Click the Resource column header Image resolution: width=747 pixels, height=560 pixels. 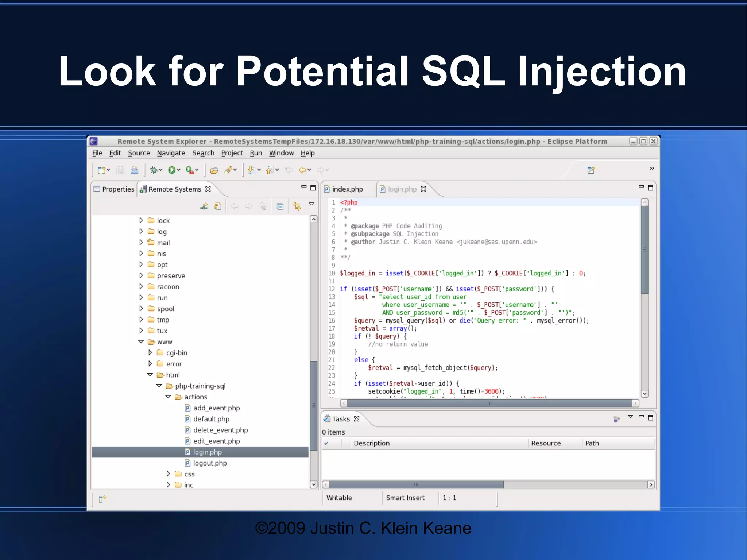[x=555, y=443]
